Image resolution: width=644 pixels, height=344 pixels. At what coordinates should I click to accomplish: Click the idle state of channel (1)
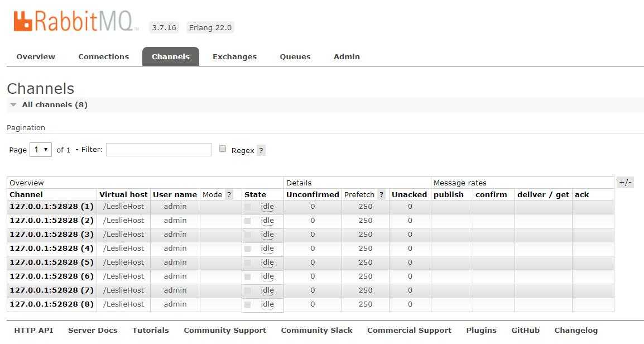267,207
